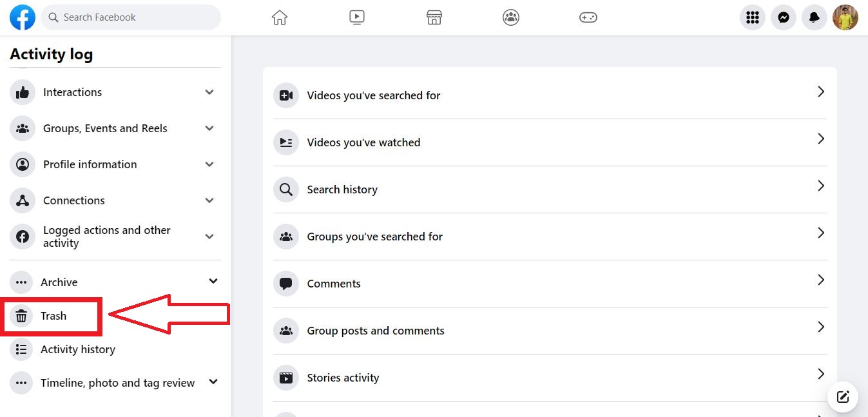This screenshot has width=868, height=417.
Task: Click the Group posts and comments icon
Action: point(286,331)
